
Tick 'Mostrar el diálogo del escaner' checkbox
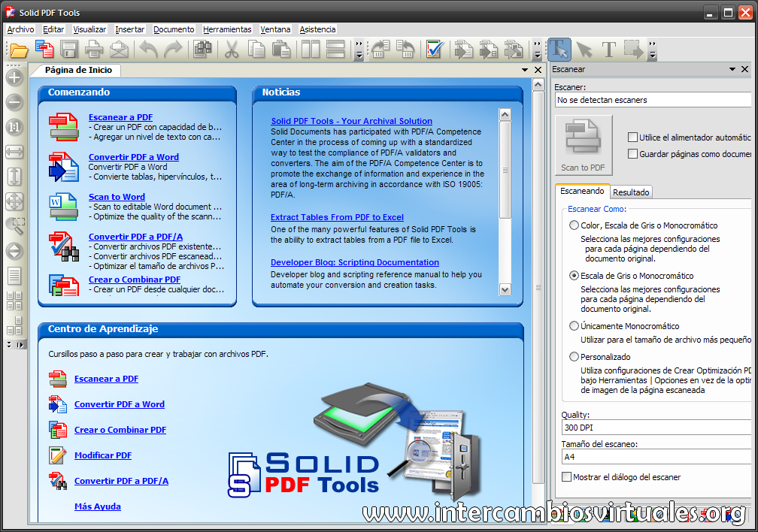coord(566,477)
